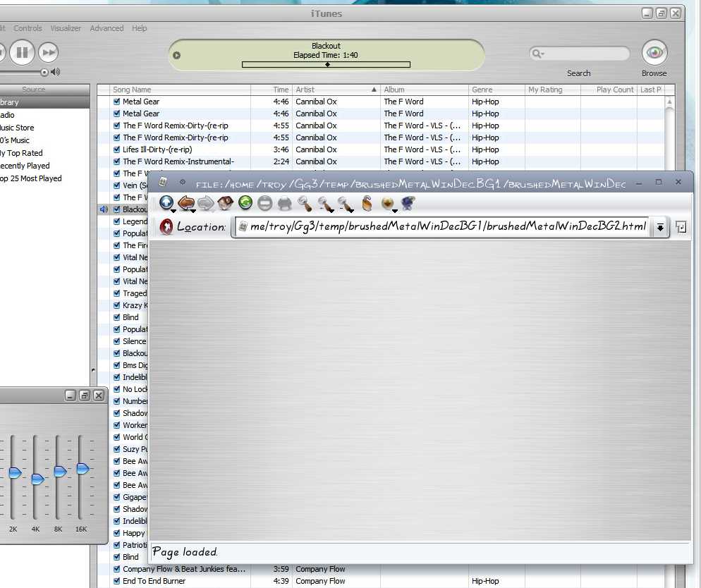The height and width of the screenshot is (588, 701).
Task: Sort by the Genre column header
Action: click(496, 90)
